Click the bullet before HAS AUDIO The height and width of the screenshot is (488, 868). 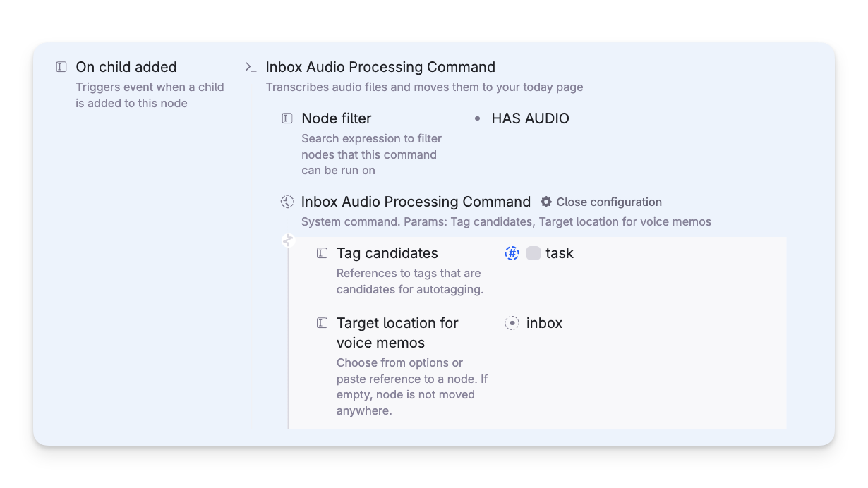pyautogui.click(x=478, y=118)
